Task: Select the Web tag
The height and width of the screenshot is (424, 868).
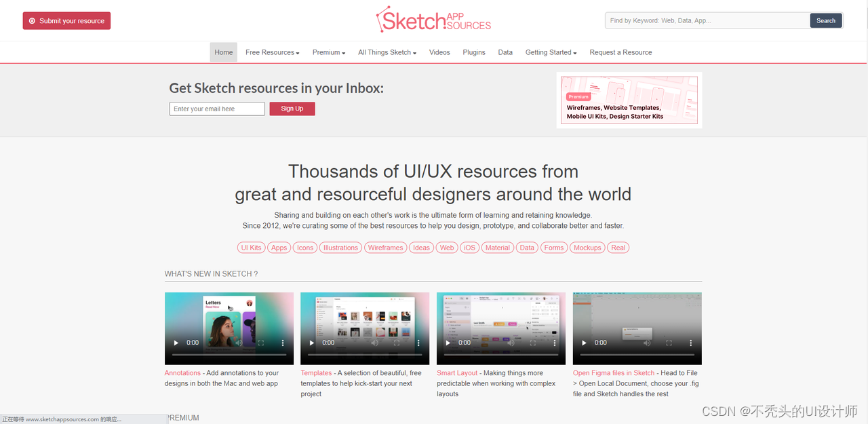Action: [x=447, y=248]
